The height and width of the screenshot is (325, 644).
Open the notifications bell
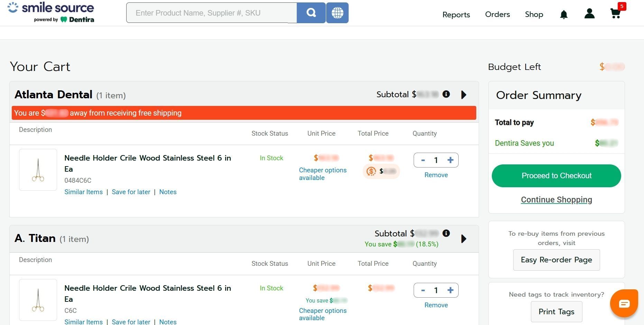click(563, 14)
